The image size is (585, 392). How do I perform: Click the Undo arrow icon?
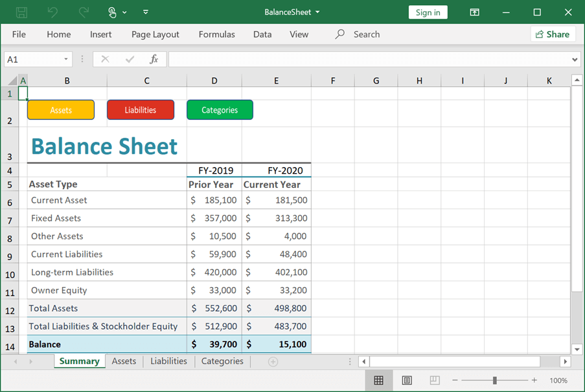tap(53, 12)
